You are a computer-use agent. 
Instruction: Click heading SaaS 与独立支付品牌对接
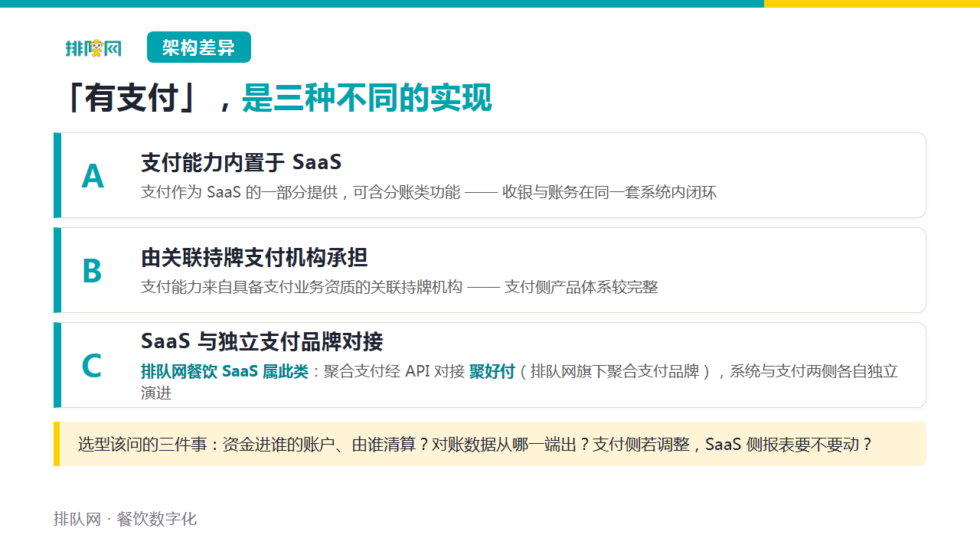pos(262,341)
